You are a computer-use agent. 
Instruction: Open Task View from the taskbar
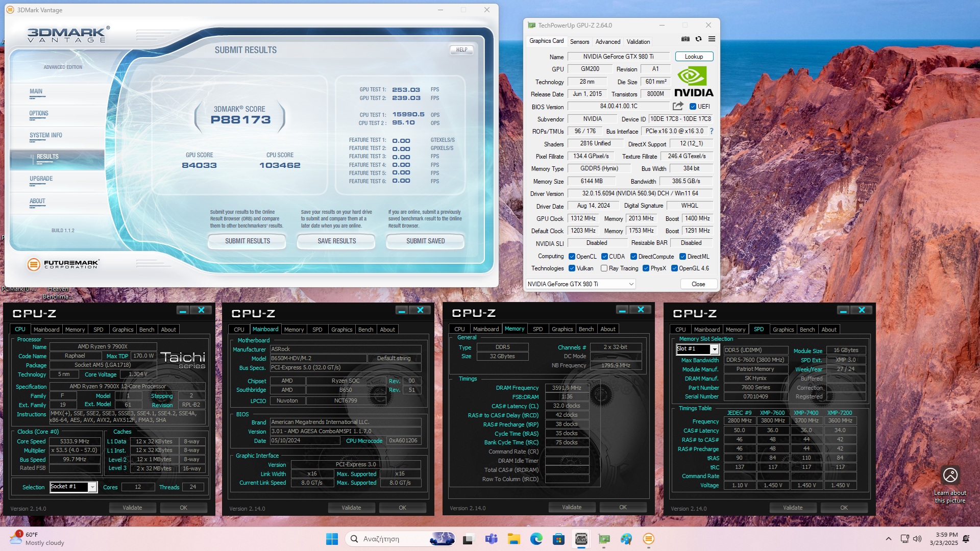point(468,539)
